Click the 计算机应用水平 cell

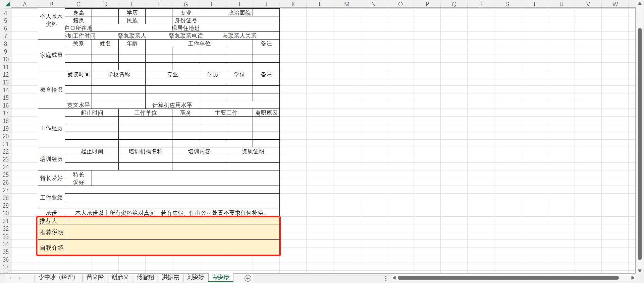pos(172,105)
